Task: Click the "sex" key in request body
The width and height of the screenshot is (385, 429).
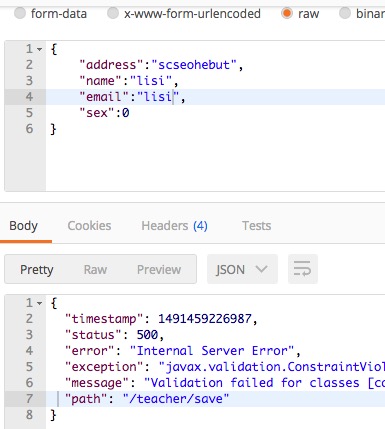Action: click(x=97, y=113)
